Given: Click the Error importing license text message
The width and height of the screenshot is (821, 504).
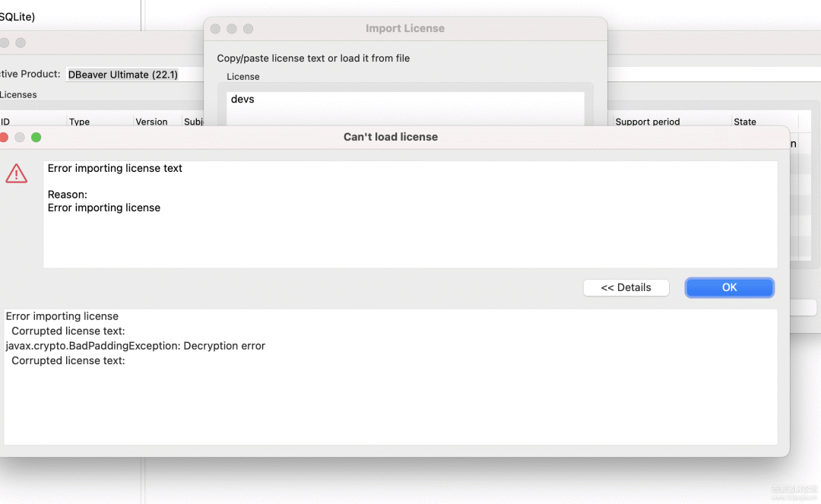Looking at the screenshot, I should [x=115, y=168].
